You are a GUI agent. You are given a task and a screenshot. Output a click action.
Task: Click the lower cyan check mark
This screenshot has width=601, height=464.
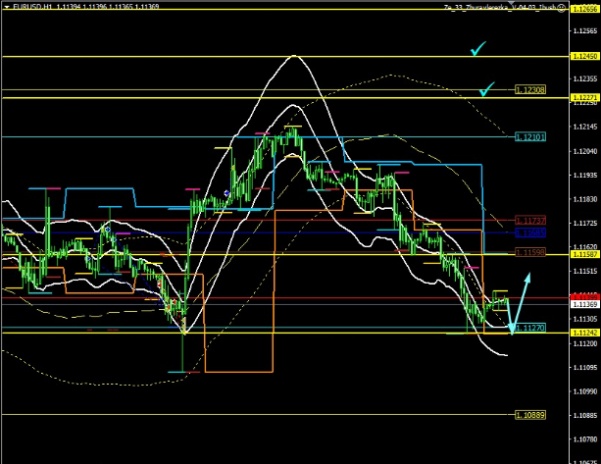(487, 90)
